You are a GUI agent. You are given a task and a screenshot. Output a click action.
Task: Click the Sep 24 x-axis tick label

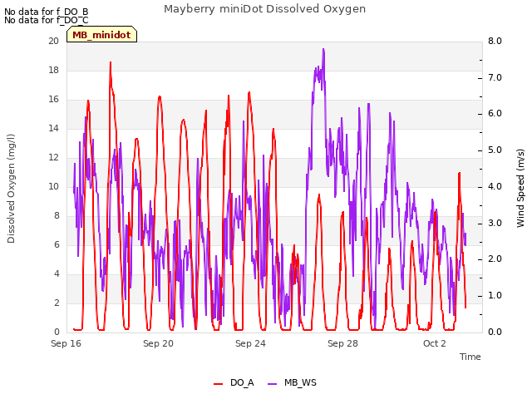[x=250, y=343]
